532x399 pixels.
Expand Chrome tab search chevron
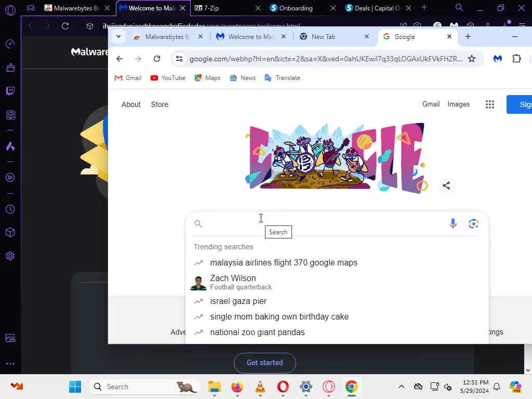[x=118, y=37]
